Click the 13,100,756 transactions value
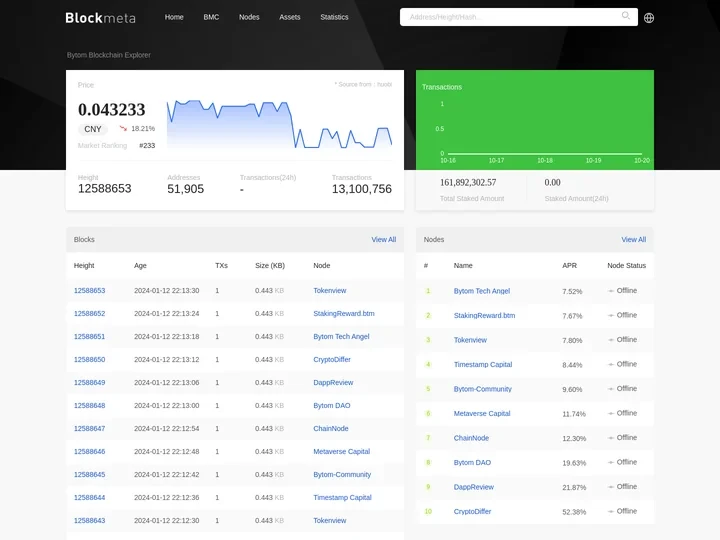The height and width of the screenshot is (540, 720). [x=362, y=189]
